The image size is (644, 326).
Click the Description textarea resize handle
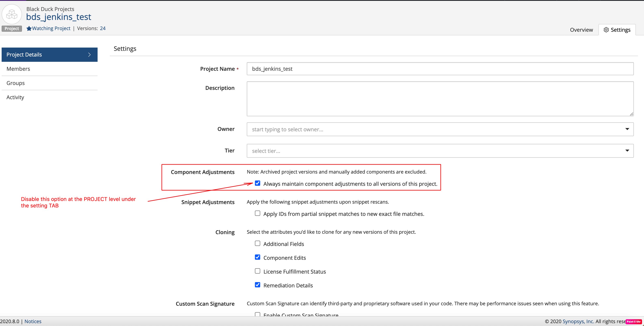click(631, 114)
